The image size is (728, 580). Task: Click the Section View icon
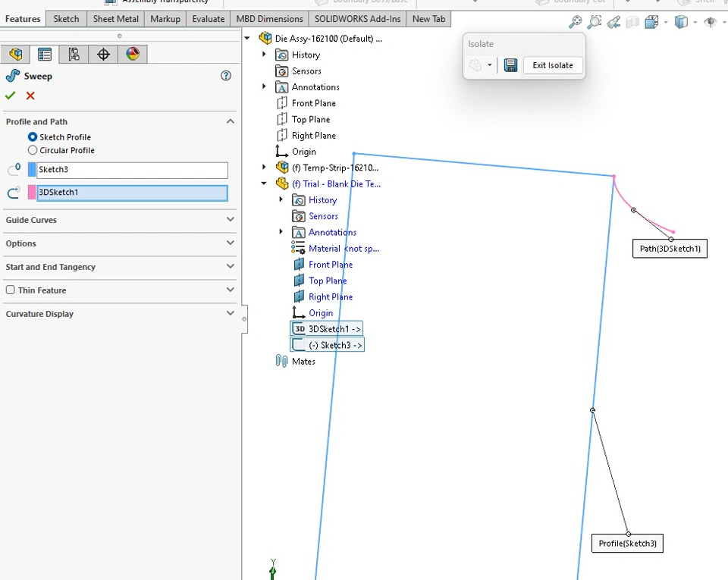tap(632, 22)
